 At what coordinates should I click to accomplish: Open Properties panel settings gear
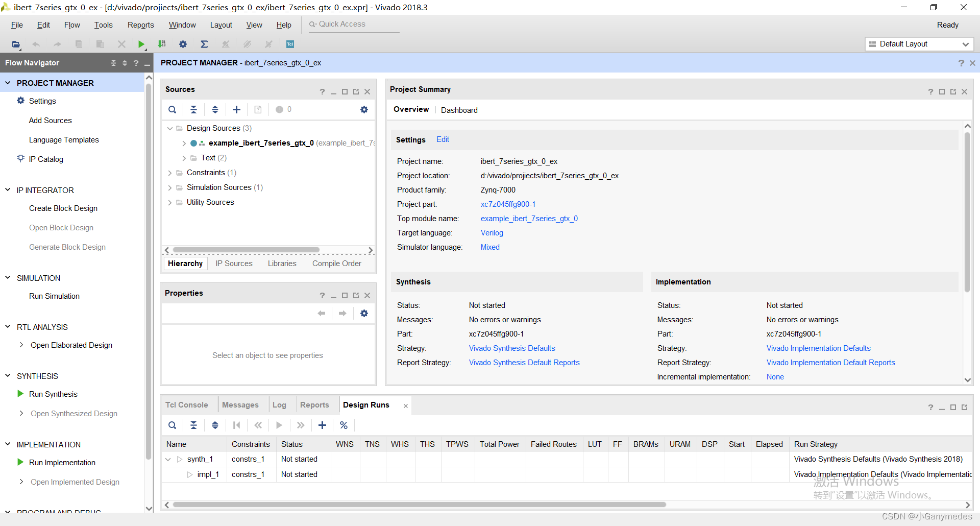coord(364,313)
